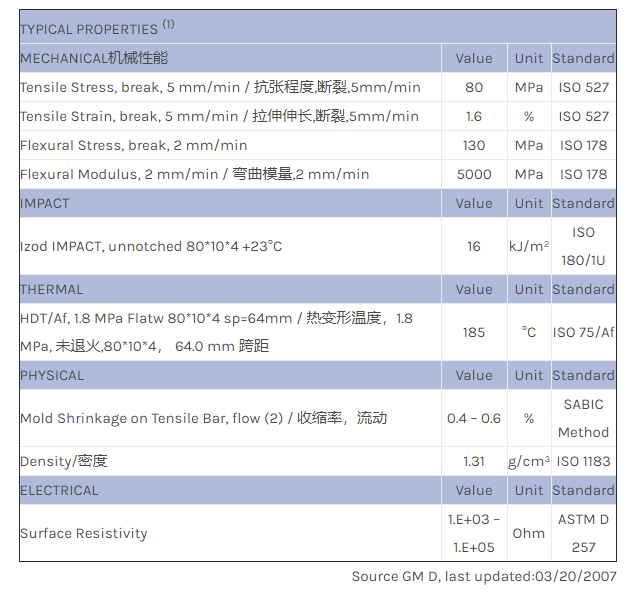Select the Tensile Strain value 1.6
This screenshot has width=628, height=600.
pyautogui.click(x=474, y=116)
